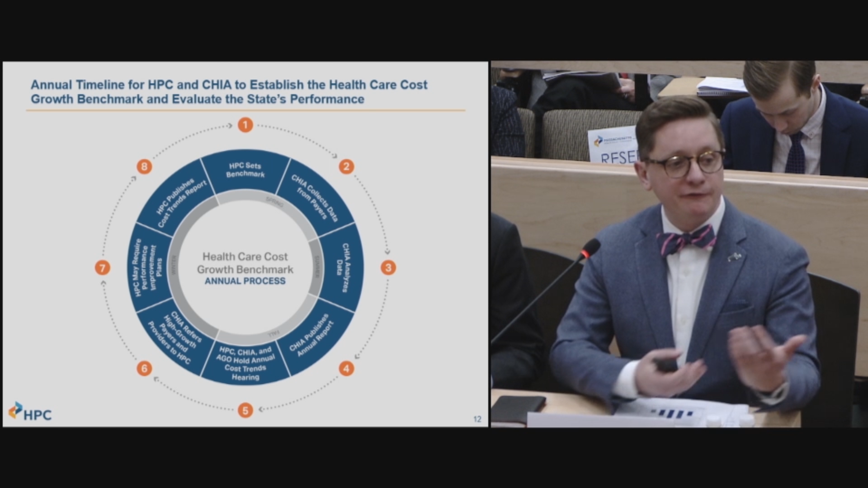The width and height of the screenshot is (868, 488).
Task: Click the 'ANNUAL PROCESS' label
Action: pyautogui.click(x=245, y=281)
